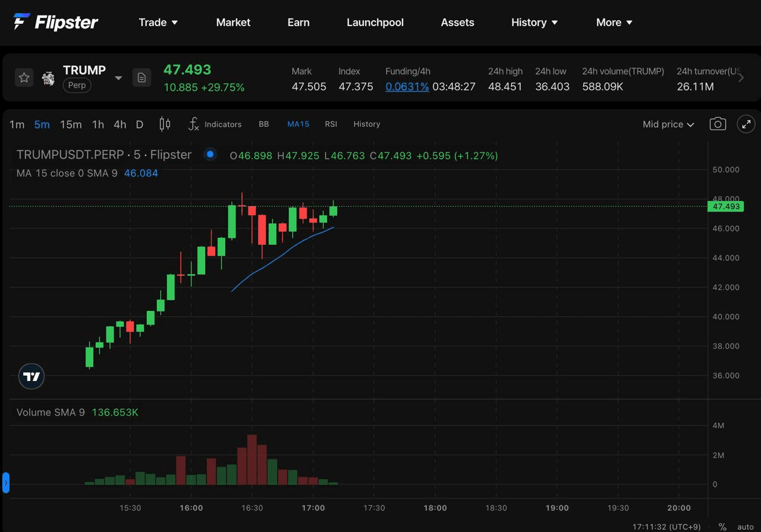Screen dimensions: 761x532
Task: Expand the TRUMP symbol selector arrow
Action: point(118,78)
